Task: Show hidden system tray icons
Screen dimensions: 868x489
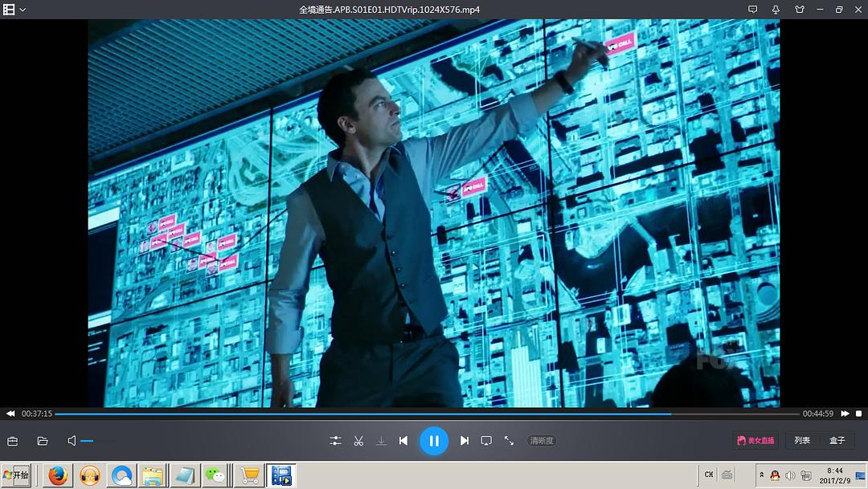Action: (x=761, y=475)
